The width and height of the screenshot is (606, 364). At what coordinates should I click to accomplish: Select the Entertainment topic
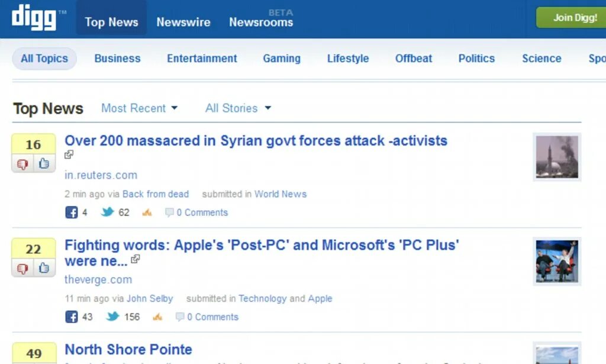(x=202, y=59)
